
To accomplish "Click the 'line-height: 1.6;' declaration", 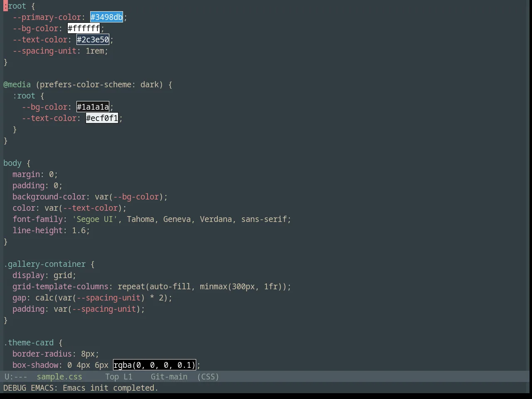I will point(51,230).
